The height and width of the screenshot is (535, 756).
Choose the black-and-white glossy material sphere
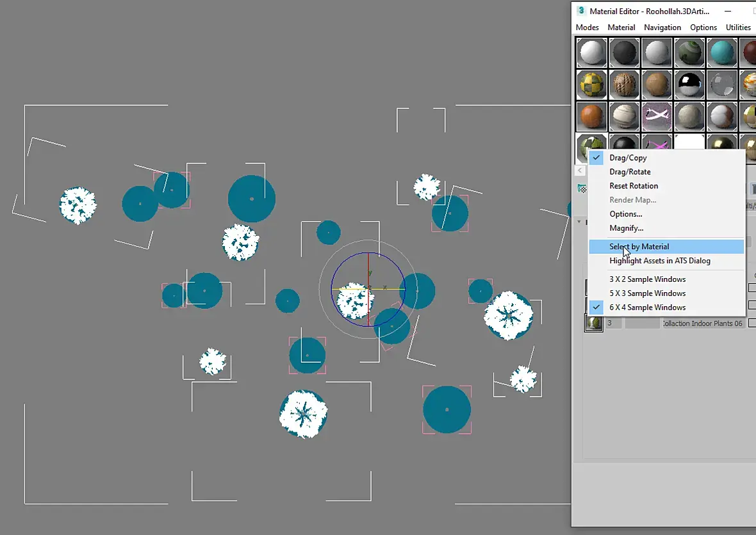(x=689, y=85)
